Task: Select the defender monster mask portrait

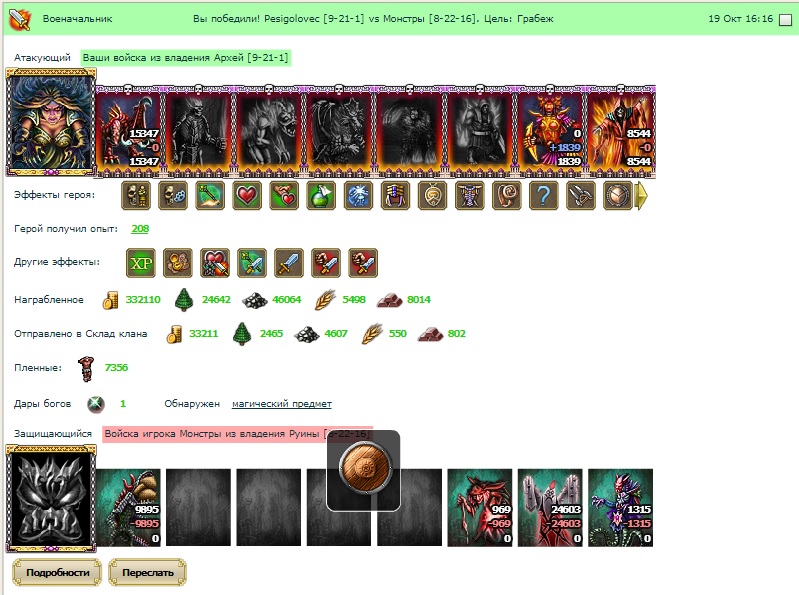Action: [51, 499]
